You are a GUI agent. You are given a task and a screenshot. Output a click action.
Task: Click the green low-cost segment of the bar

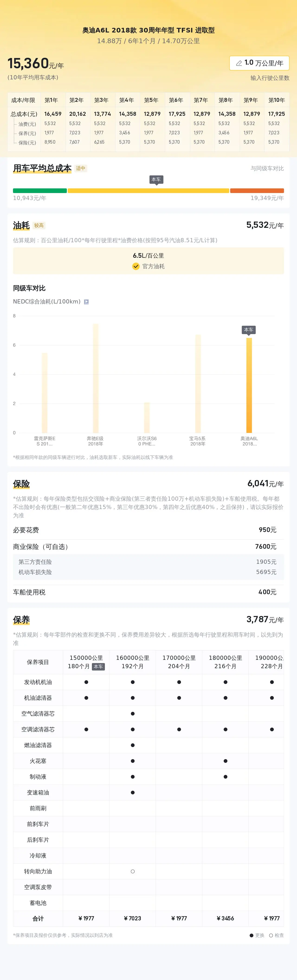(x=40, y=191)
